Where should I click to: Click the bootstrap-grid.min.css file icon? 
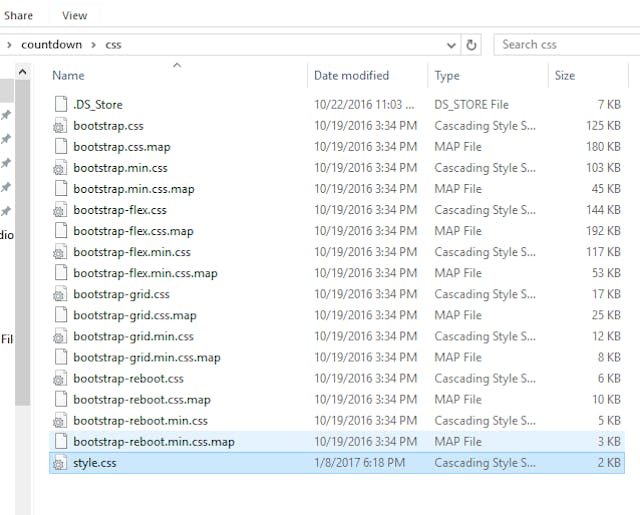pos(60,336)
